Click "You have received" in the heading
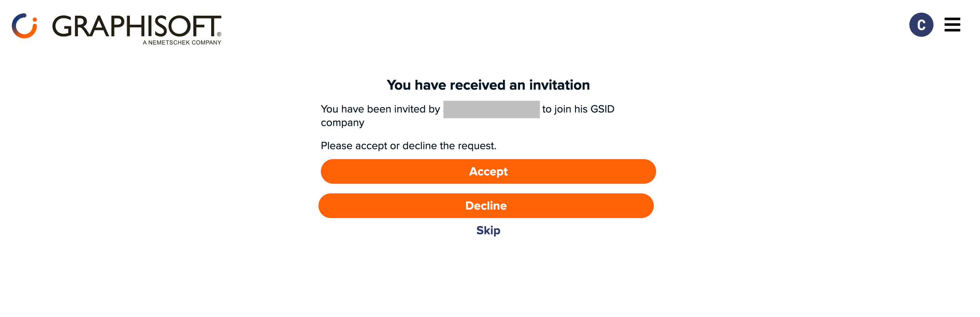Image resolution: width=980 pixels, height=317 pixels. click(446, 85)
